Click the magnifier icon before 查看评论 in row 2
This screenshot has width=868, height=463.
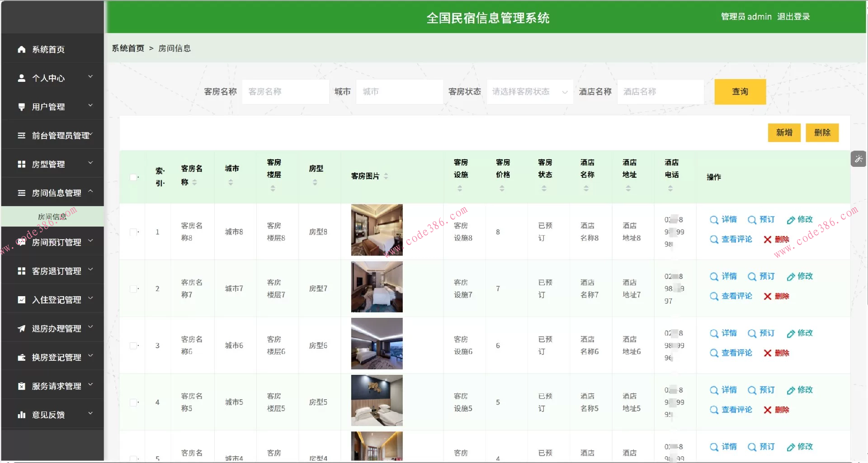tap(714, 296)
